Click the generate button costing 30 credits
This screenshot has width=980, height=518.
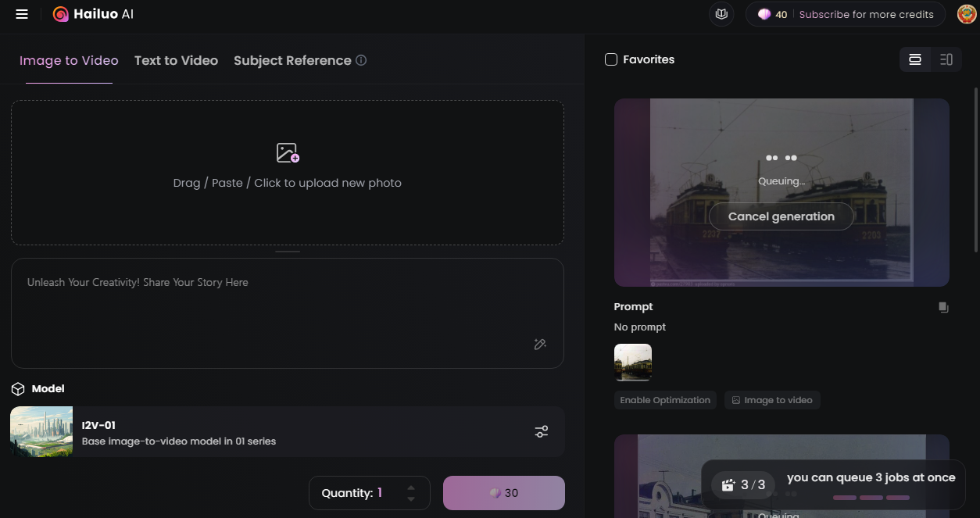504,493
